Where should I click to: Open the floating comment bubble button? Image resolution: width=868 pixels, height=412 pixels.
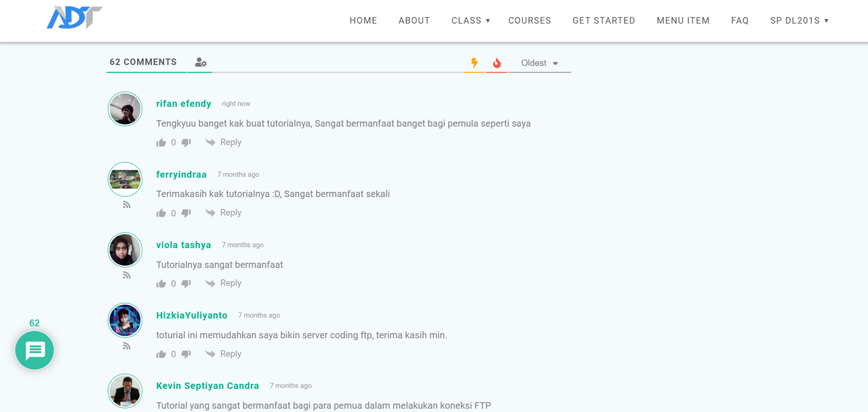point(35,350)
